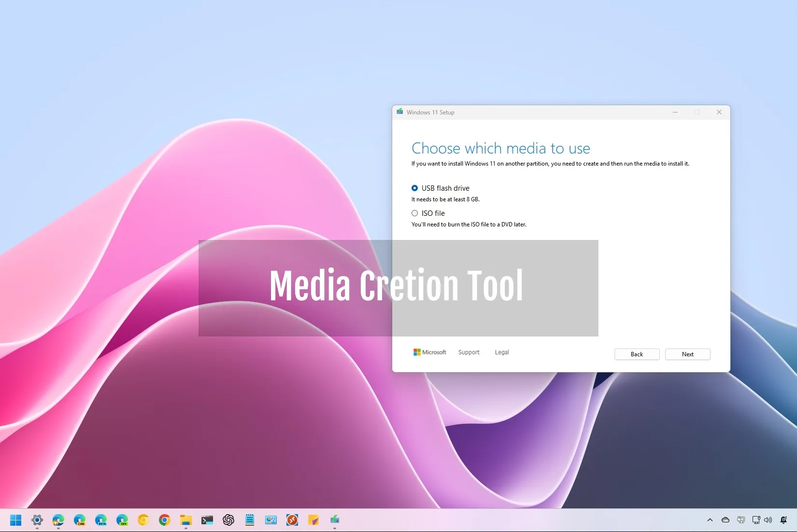Open the Start menu
This screenshot has width=797, height=532.
(x=15, y=520)
